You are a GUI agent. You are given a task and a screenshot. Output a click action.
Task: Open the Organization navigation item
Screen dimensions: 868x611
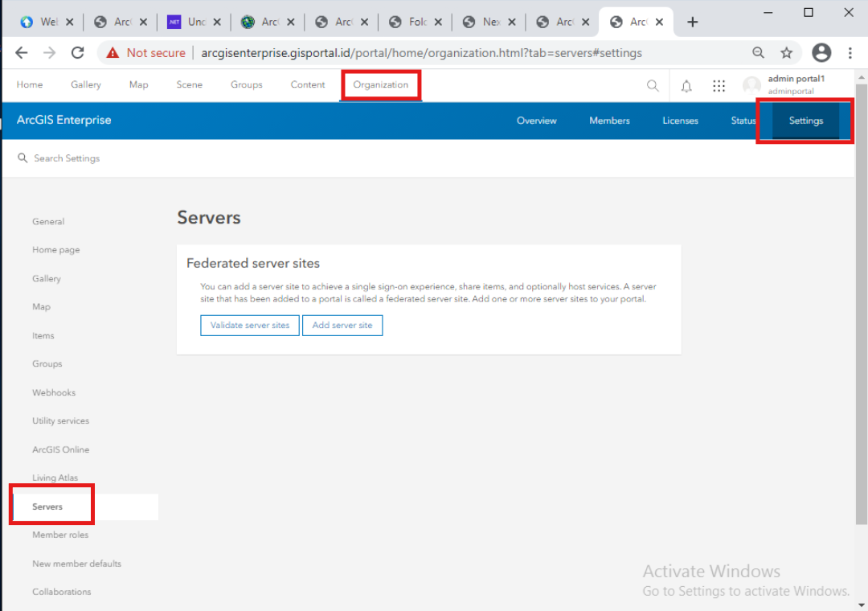click(380, 84)
